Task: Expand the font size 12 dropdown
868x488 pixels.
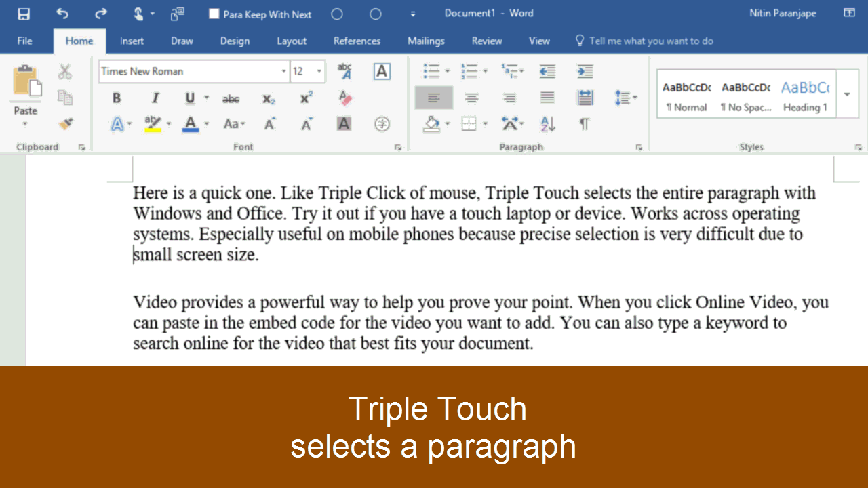Action: (x=319, y=71)
